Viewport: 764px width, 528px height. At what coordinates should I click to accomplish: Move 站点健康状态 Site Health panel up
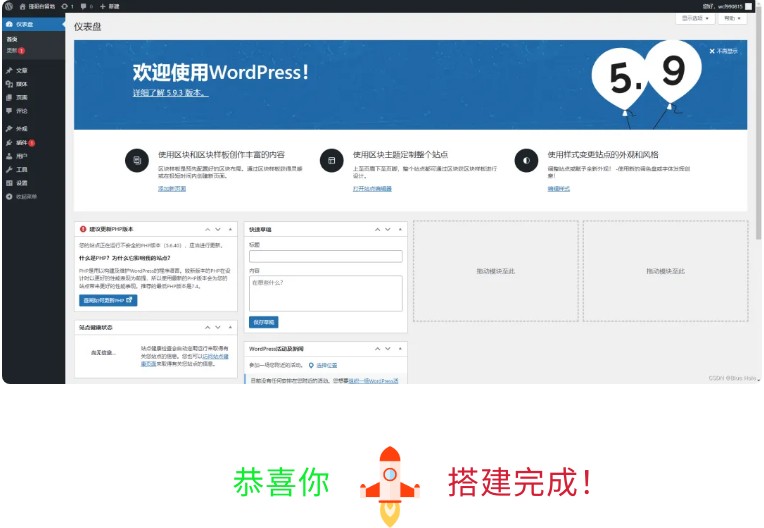[x=208, y=327]
